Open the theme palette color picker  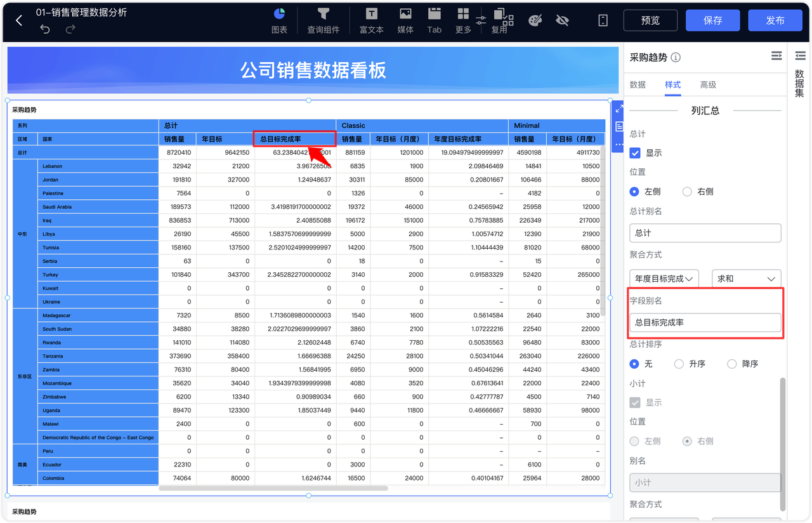pos(535,20)
